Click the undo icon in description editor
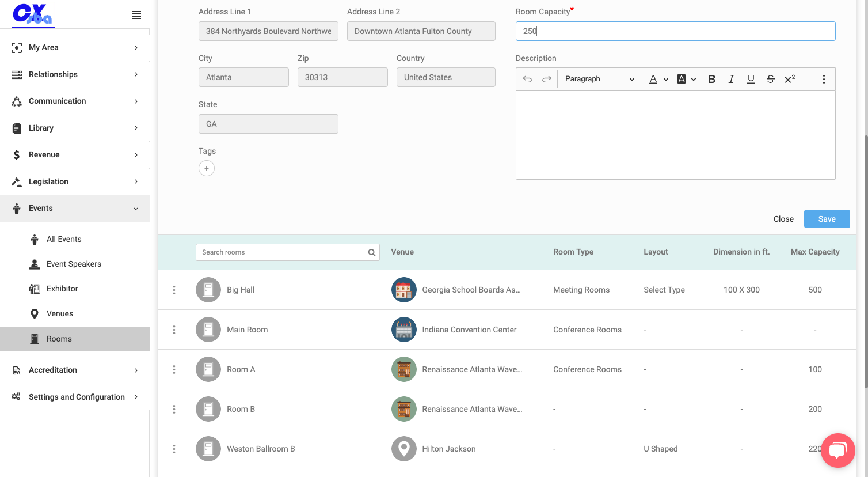The height and width of the screenshot is (477, 868). 527,79
